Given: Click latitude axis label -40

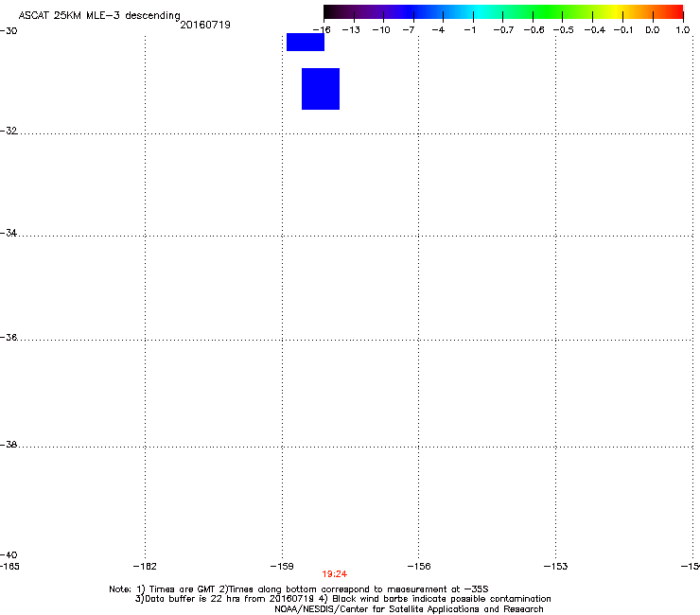Looking at the screenshot, I should [9, 554].
